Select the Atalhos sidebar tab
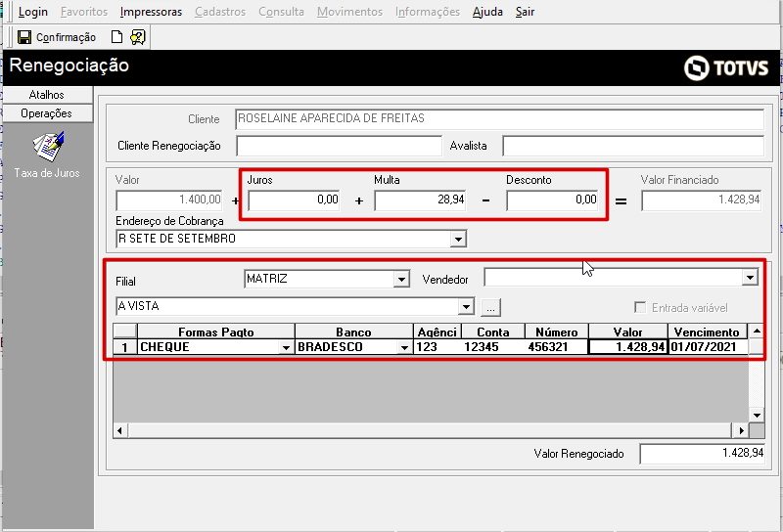 click(47, 94)
